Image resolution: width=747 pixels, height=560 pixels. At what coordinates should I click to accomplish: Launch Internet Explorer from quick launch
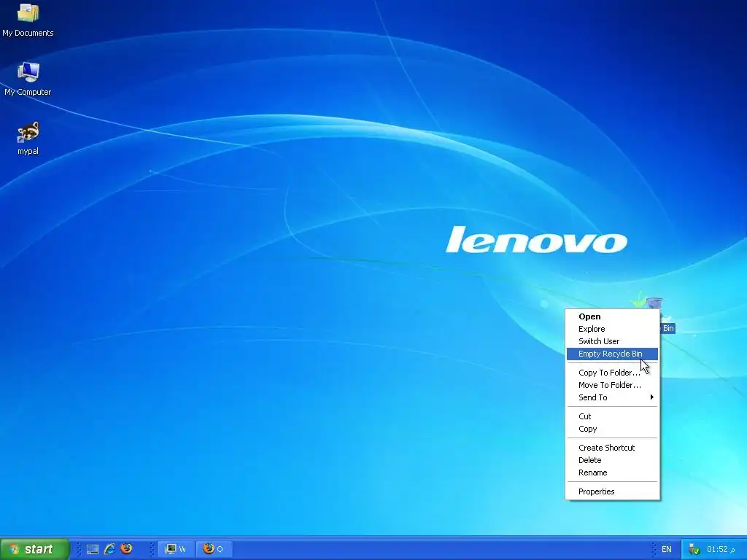109,549
